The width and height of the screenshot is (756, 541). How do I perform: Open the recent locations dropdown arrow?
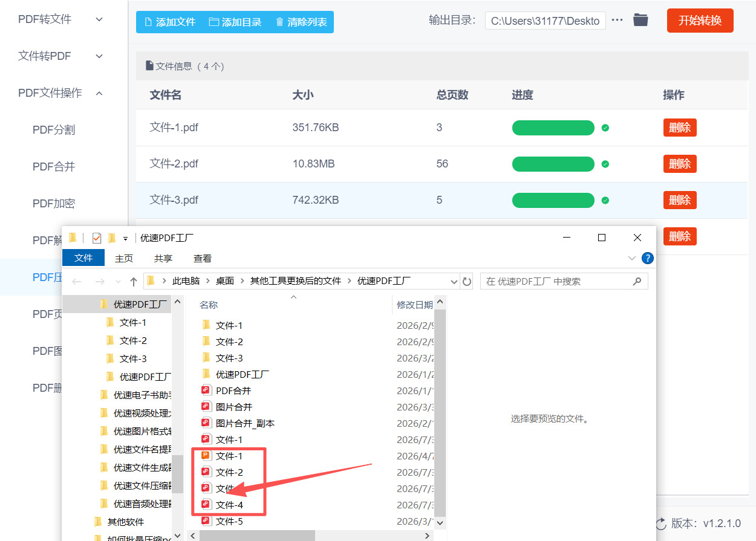(x=118, y=282)
